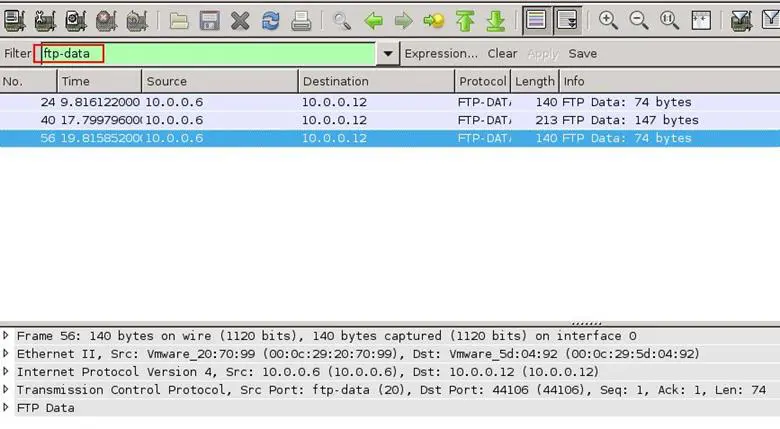Viewport: 780px width, 429px height.
Task: Go back in packet history
Action: tap(373, 20)
